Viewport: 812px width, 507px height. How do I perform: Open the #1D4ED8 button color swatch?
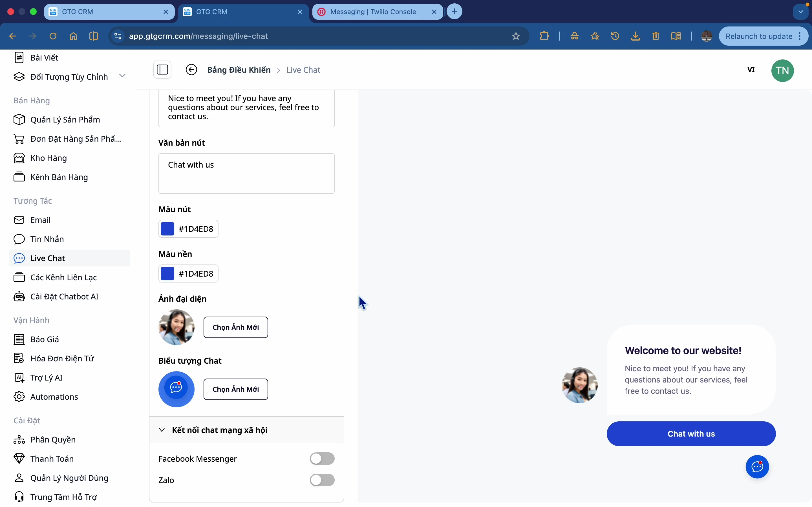(168, 228)
